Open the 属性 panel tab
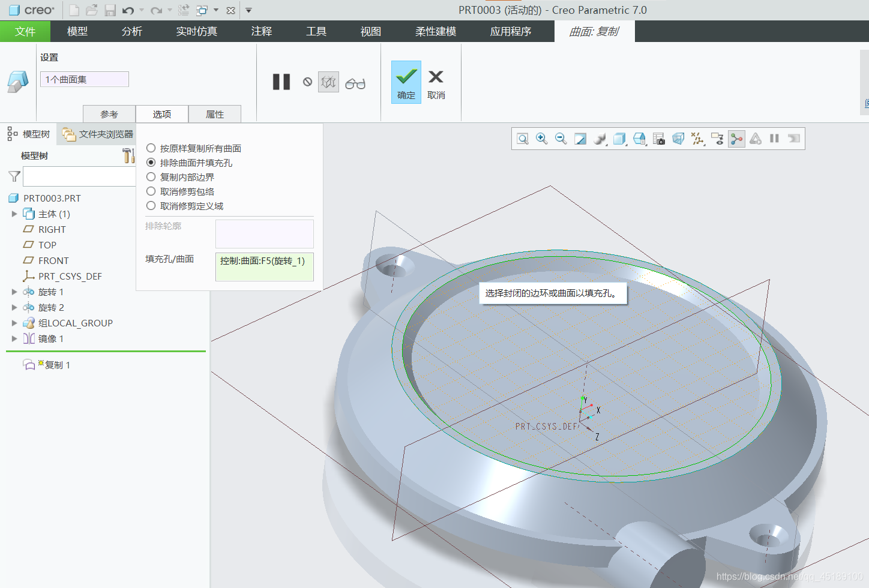The image size is (869, 588). coord(215,114)
